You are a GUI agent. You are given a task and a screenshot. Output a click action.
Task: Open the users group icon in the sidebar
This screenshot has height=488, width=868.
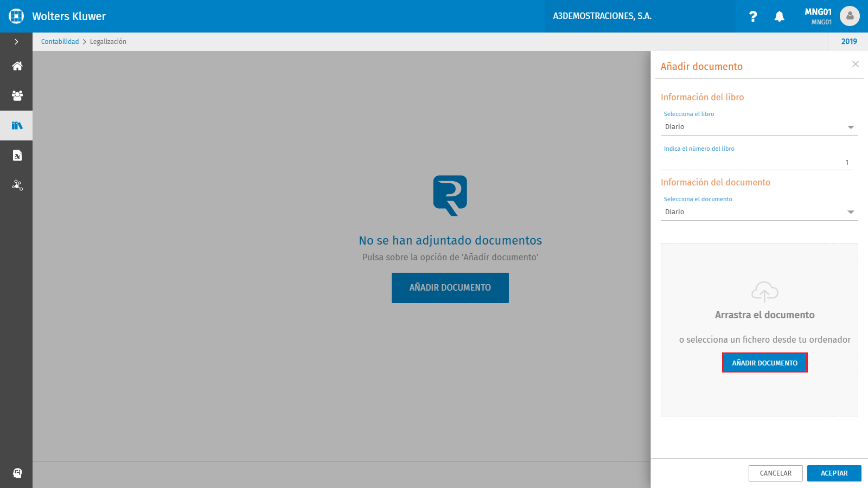click(17, 95)
